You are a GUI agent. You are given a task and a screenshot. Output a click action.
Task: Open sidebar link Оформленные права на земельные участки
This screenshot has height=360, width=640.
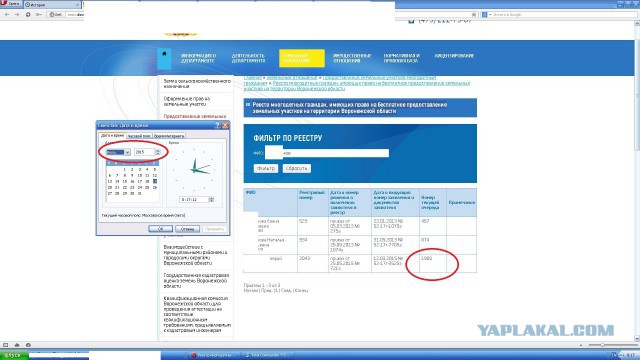(x=187, y=101)
